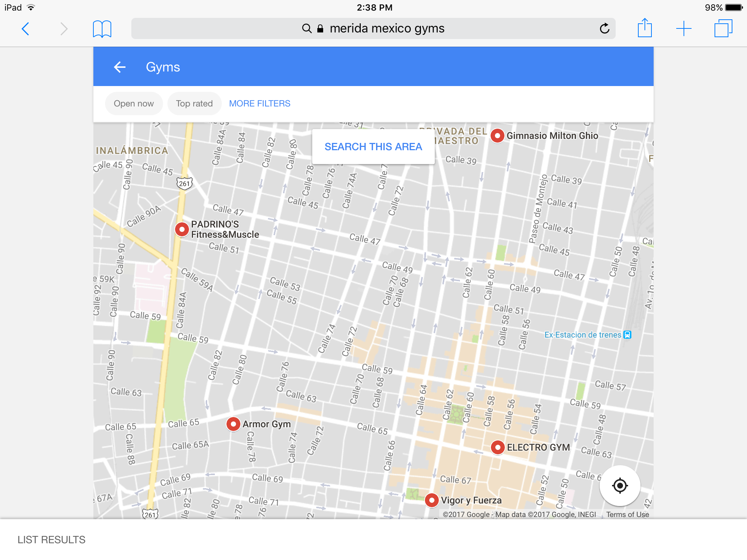Toggle the Top rated filter
Viewport: 747px width, 560px height.
pos(194,104)
